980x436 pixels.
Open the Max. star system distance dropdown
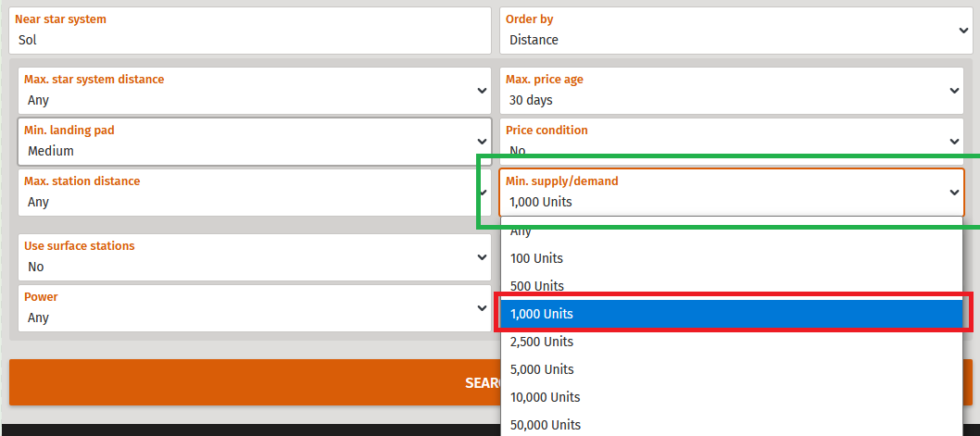255,91
